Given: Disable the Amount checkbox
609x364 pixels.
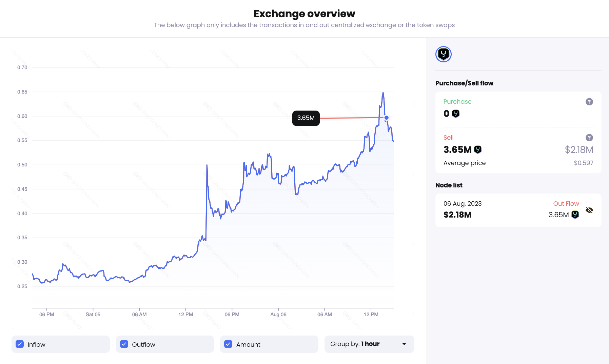Looking at the screenshot, I should coord(228,344).
